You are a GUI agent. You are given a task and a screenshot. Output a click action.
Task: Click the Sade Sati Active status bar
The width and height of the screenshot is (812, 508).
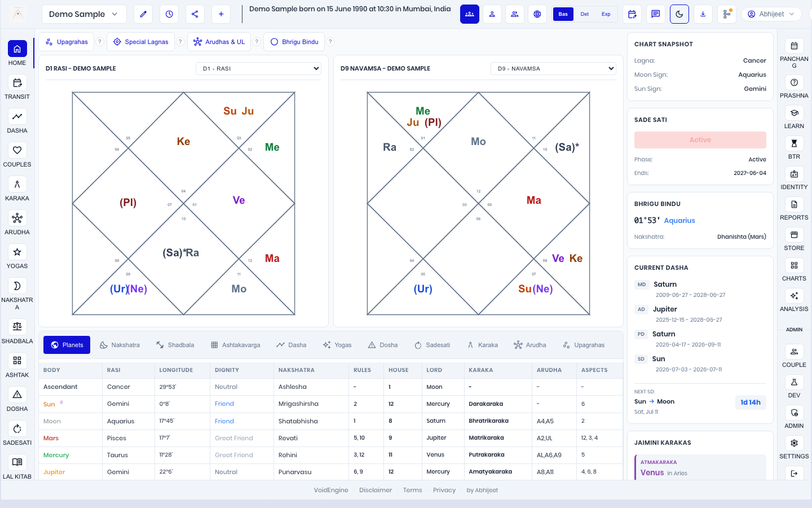click(x=700, y=140)
